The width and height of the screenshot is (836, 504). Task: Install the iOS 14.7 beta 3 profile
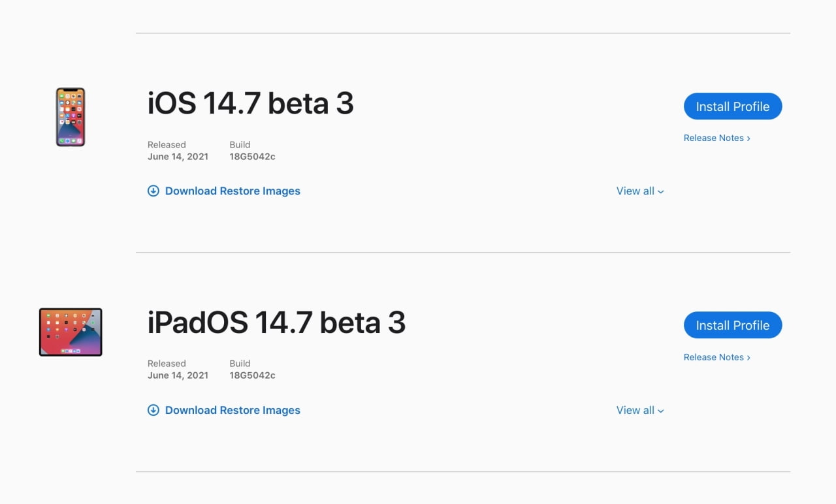click(x=732, y=106)
